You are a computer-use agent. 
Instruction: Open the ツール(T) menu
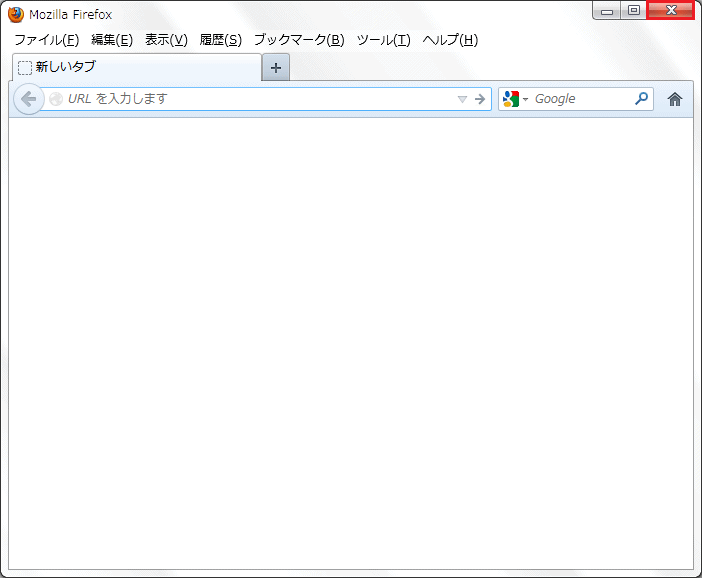point(383,40)
